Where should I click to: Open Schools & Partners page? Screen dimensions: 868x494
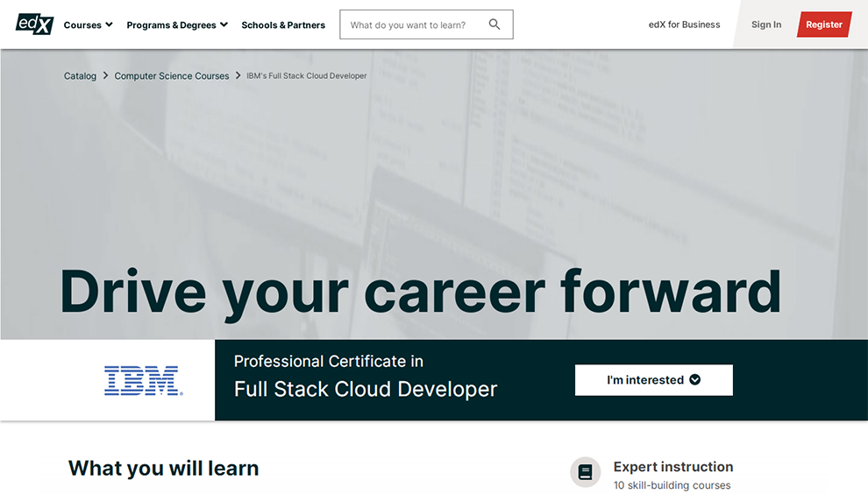(x=283, y=25)
